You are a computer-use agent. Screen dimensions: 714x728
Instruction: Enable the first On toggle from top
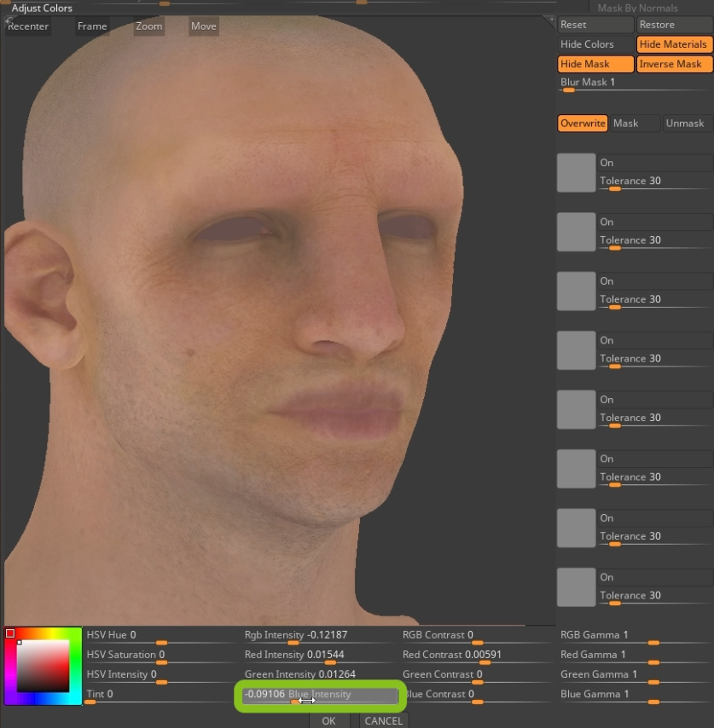[655, 163]
